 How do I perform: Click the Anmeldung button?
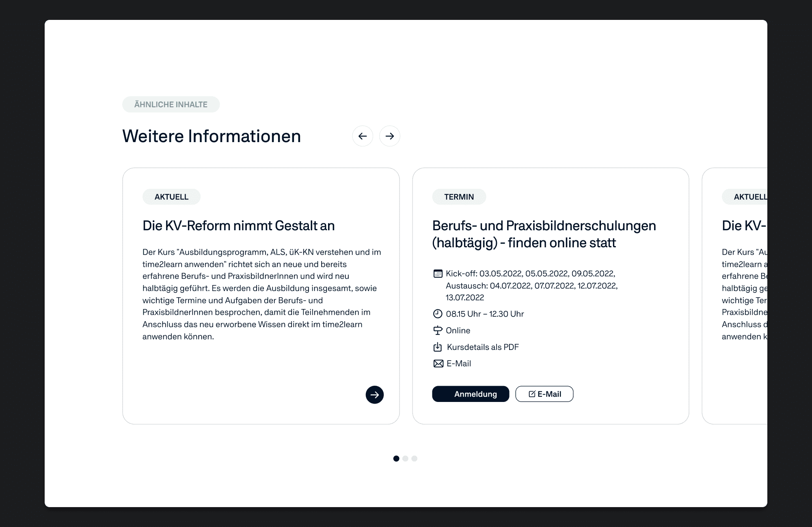coord(471,394)
